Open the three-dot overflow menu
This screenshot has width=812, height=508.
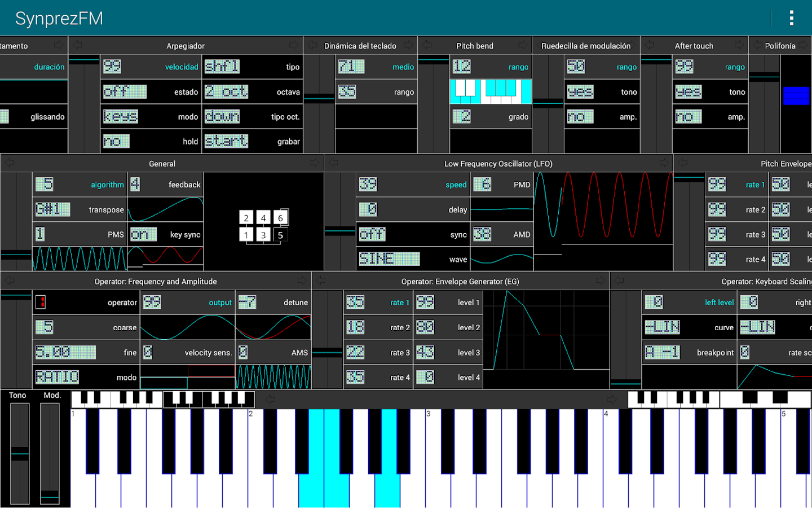coord(792,18)
